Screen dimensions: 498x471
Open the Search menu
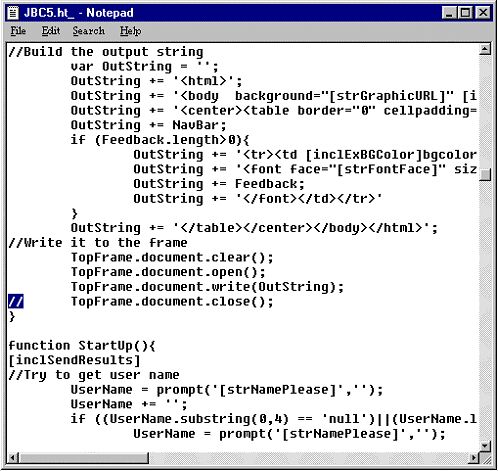(88, 31)
